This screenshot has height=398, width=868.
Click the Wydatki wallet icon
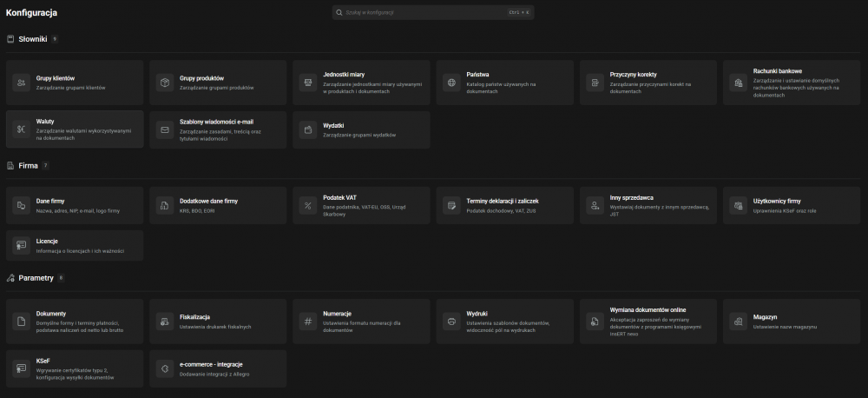point(308,129)
